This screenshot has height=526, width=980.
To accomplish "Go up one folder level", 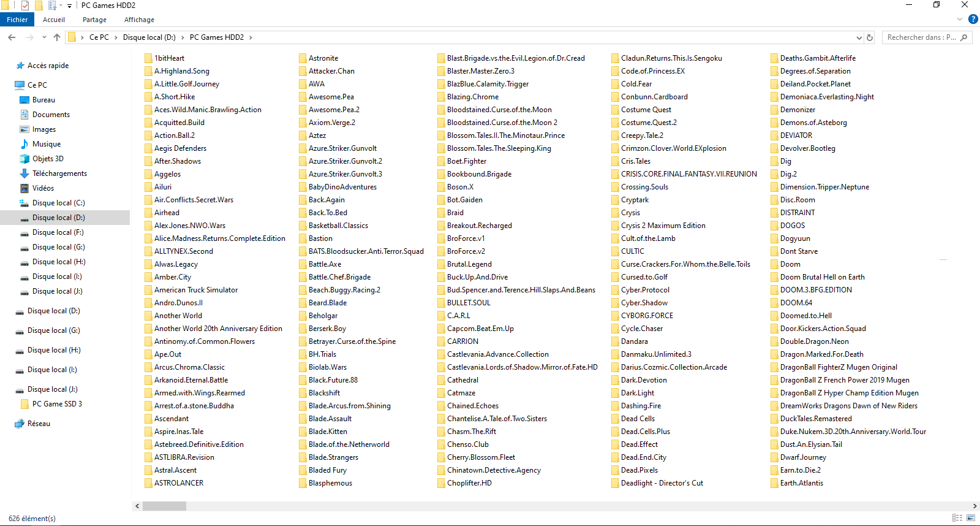I will pyautogui.click(x=57, y=37).
